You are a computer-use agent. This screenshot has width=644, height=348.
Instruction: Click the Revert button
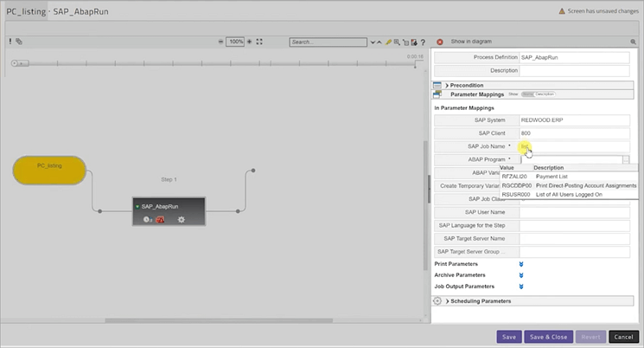pyautogui.click(x=590, y=337)
